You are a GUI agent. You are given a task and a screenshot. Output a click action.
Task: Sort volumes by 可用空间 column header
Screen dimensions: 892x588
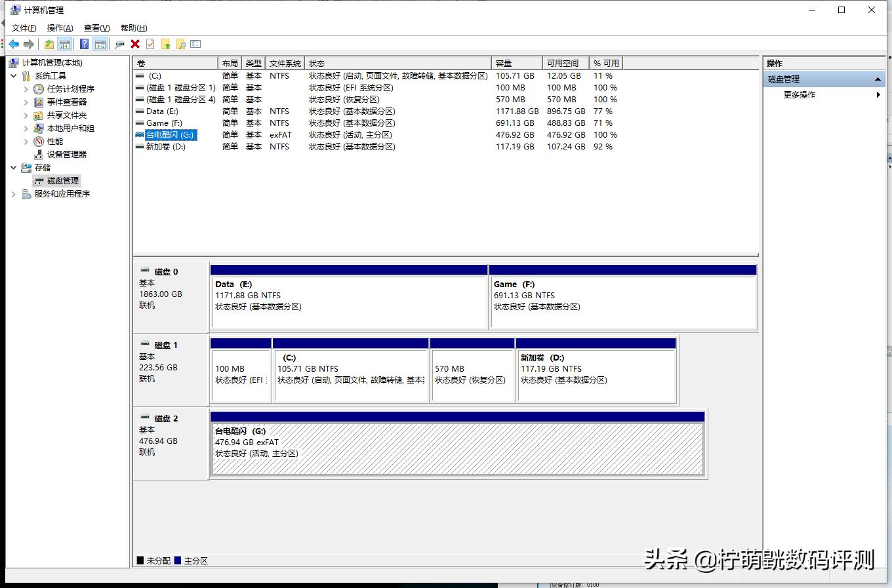563,64
